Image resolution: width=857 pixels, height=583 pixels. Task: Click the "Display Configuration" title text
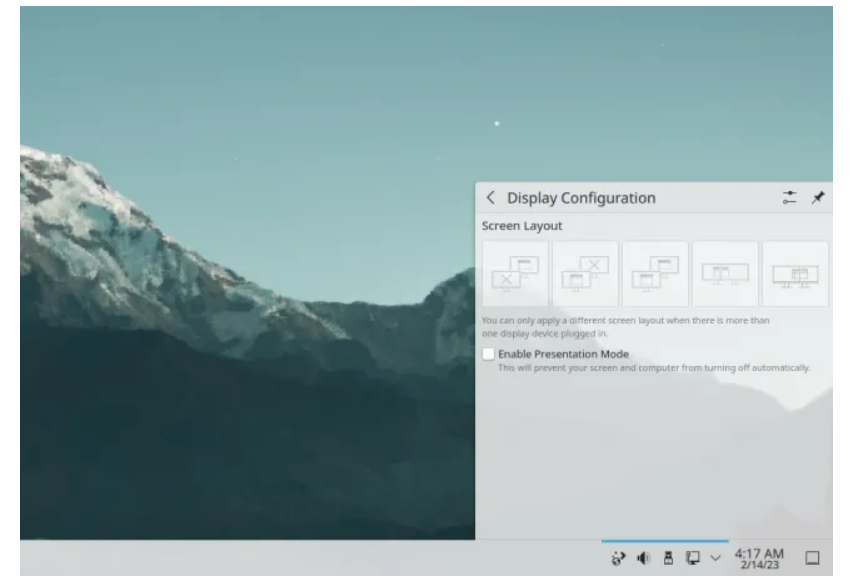coord(581,198)
